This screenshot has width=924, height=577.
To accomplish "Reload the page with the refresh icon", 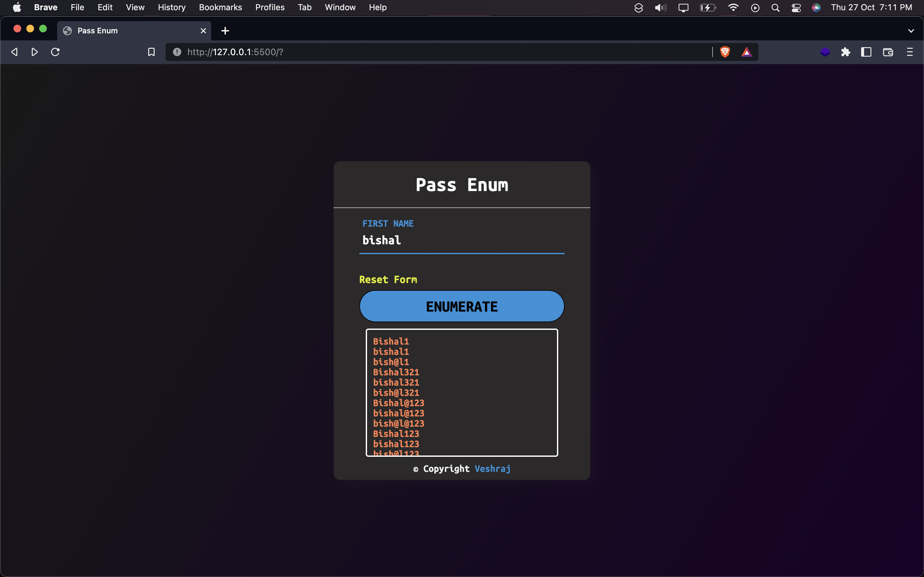I will (56, 52).
